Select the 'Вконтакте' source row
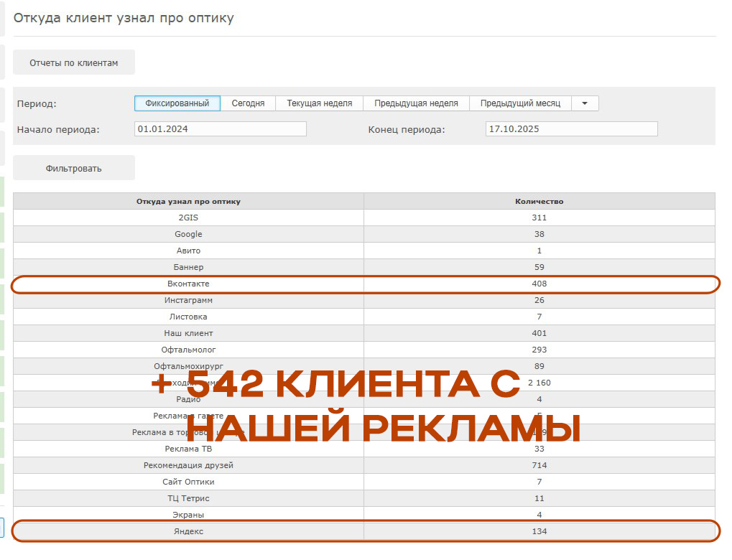Viewport: 732px width, 560px height. 188,284
